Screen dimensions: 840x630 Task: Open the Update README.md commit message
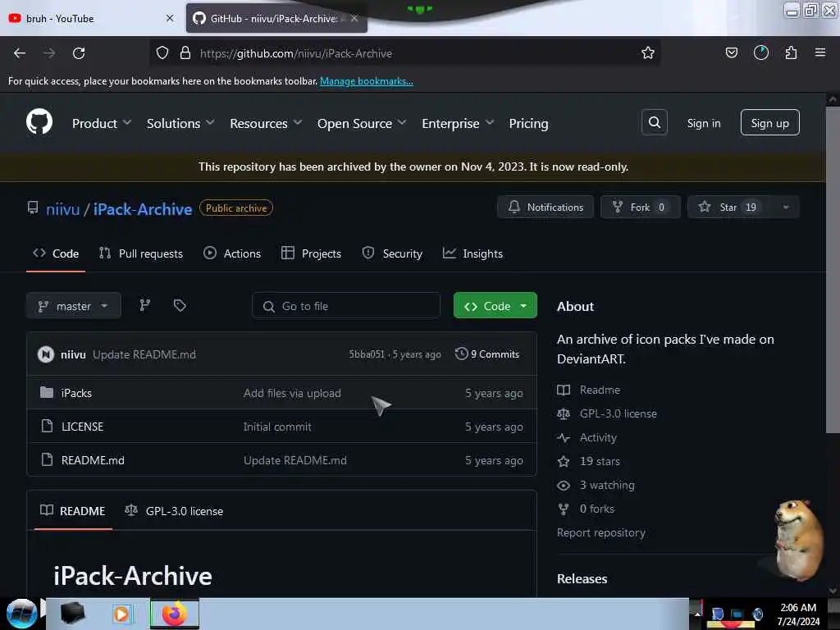144,354
